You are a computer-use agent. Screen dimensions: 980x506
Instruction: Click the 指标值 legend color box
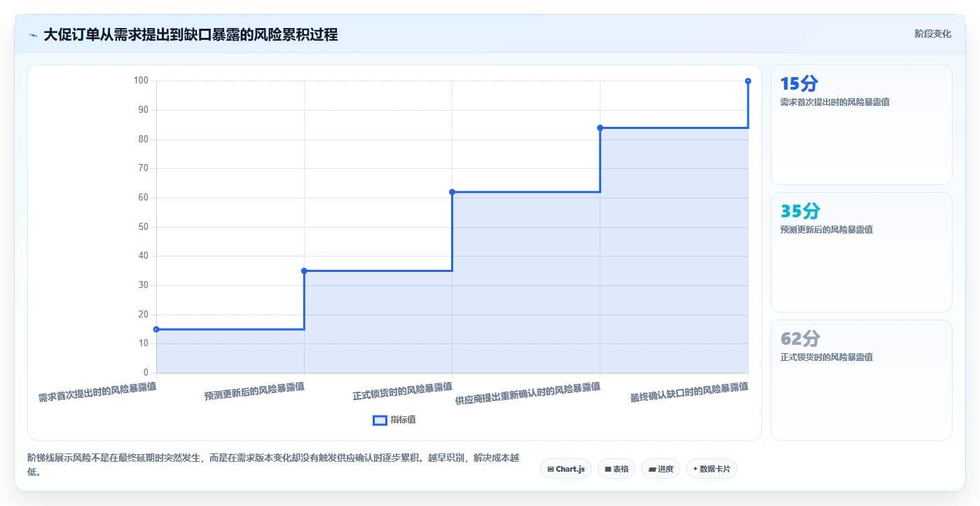pos(380,420)
